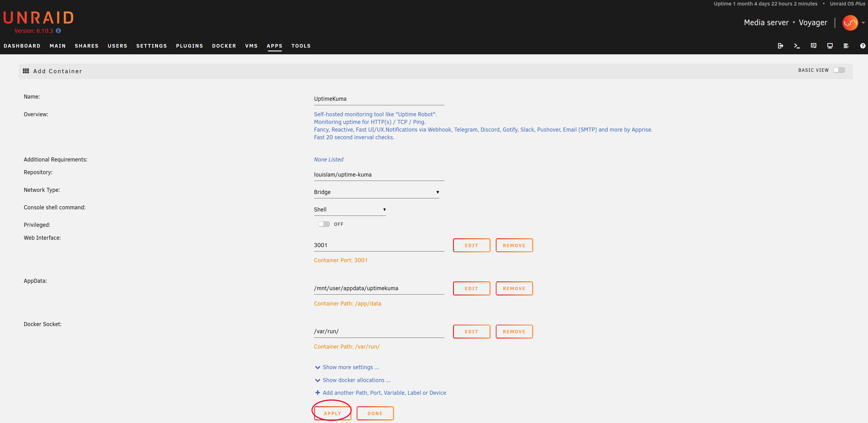Open the Plugins menu
This screenshot has width=868, height=423.
[189, 46]
